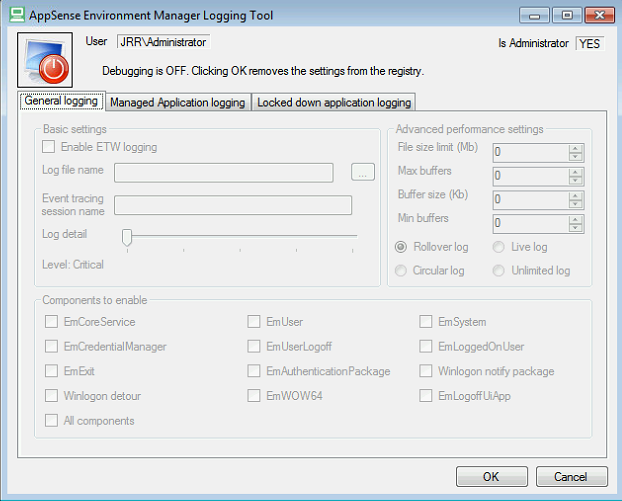Confirm with the OK button
Viewport: 622px width, 501px height.
tap(491, 476)
